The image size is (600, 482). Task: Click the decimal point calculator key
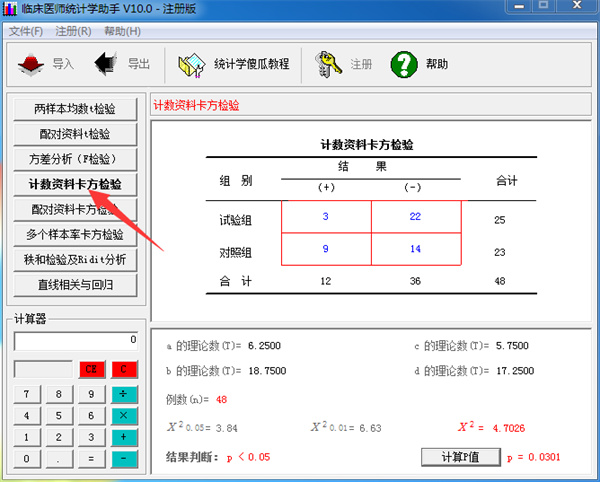point(59,459)
